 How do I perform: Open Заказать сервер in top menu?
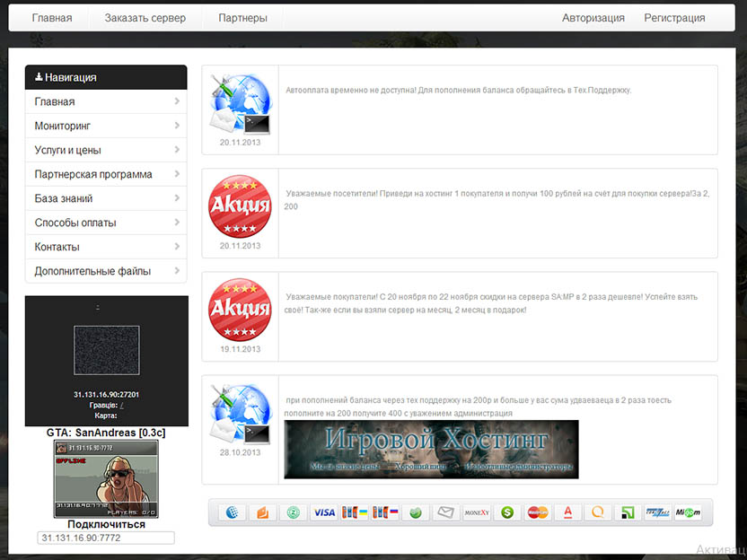coord(145,18)
